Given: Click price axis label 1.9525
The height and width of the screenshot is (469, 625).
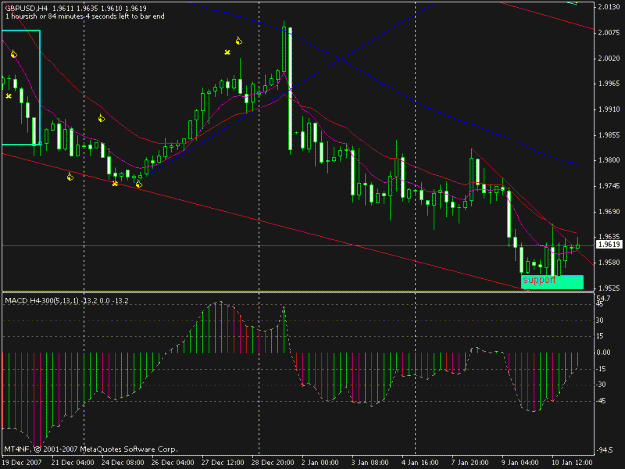Looking at the screenshot, I should 609,288.
